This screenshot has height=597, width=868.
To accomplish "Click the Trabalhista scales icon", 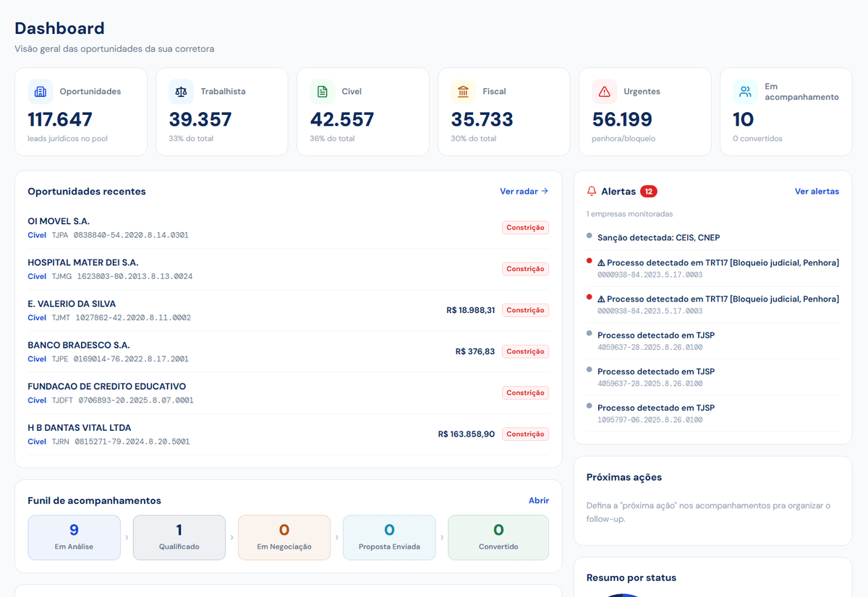I will (x=182, y=92).
